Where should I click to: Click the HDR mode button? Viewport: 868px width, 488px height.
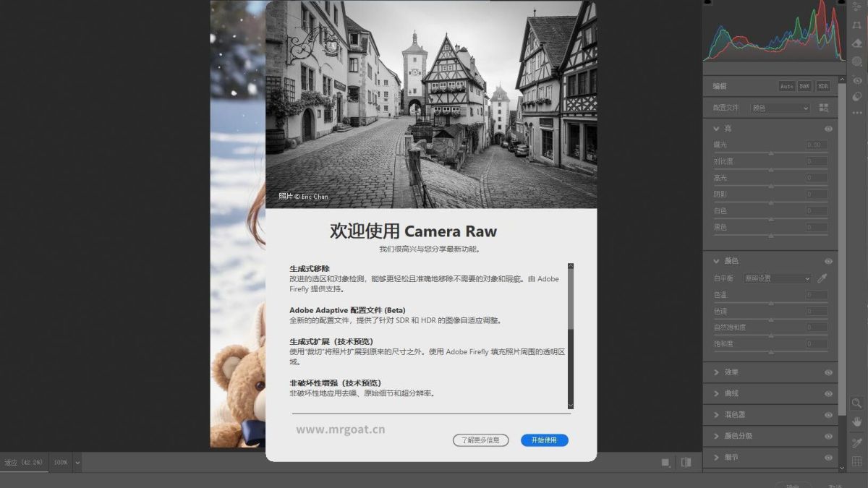pyautogui.click(x=822, y=86)
